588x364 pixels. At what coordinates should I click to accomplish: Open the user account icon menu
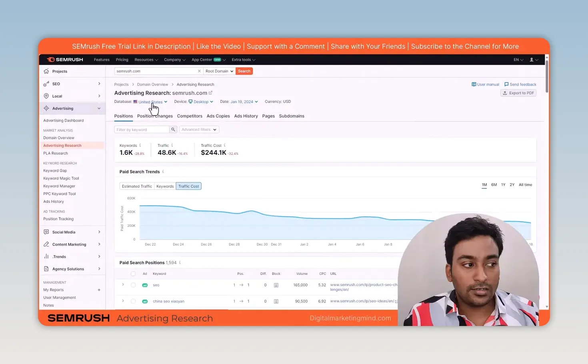click(x=534, y=60)
